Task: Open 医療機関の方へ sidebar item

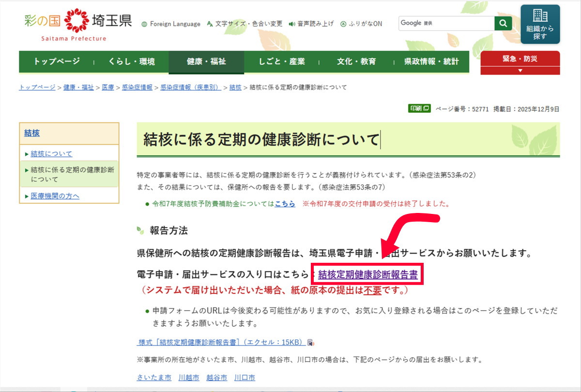Action: point(55,196)
